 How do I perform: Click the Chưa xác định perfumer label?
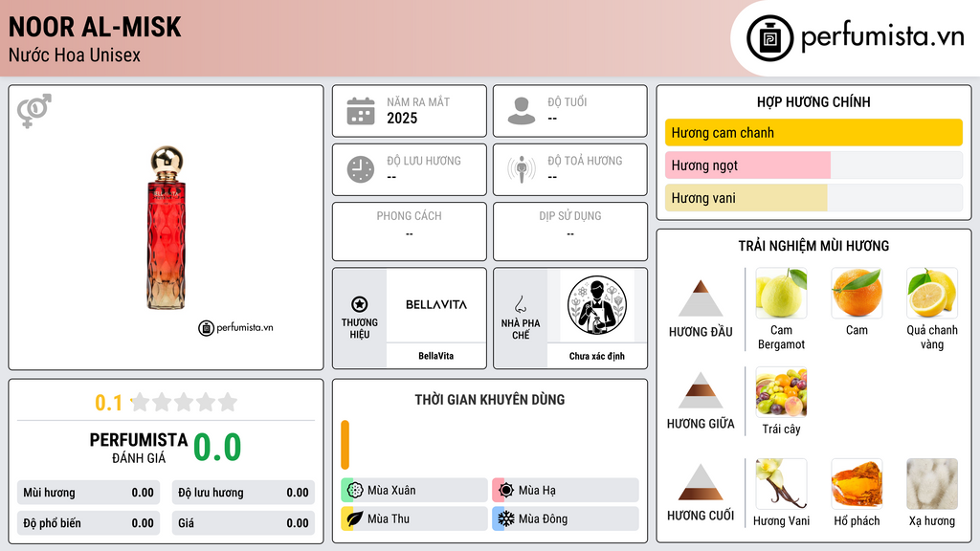coord(597,356)
